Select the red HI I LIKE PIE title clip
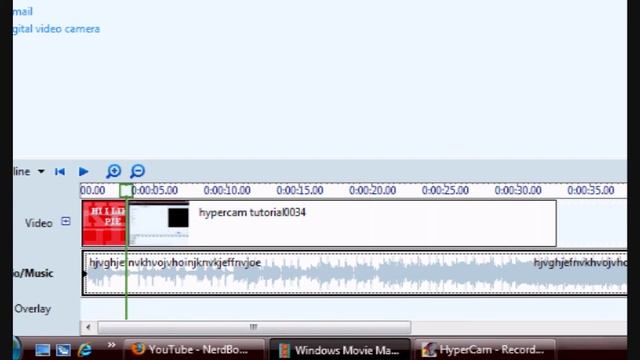The height and width of the screenshot is (360, 640). point(104,223)
